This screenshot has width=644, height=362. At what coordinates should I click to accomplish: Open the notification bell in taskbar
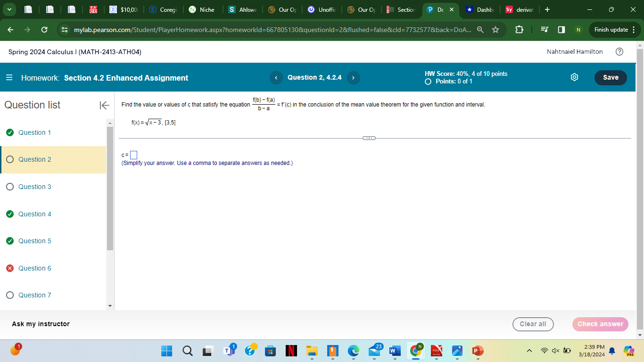[x=612, y=351]
